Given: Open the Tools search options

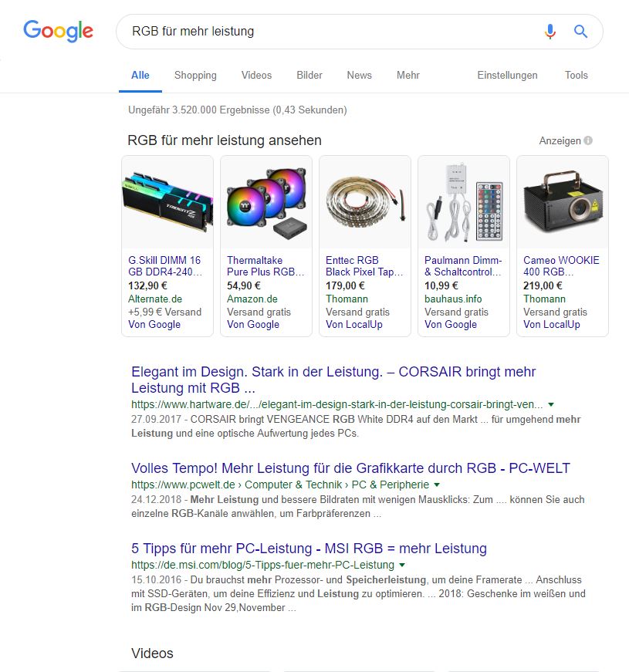Looking at the screenshot, I should (576, 76).
